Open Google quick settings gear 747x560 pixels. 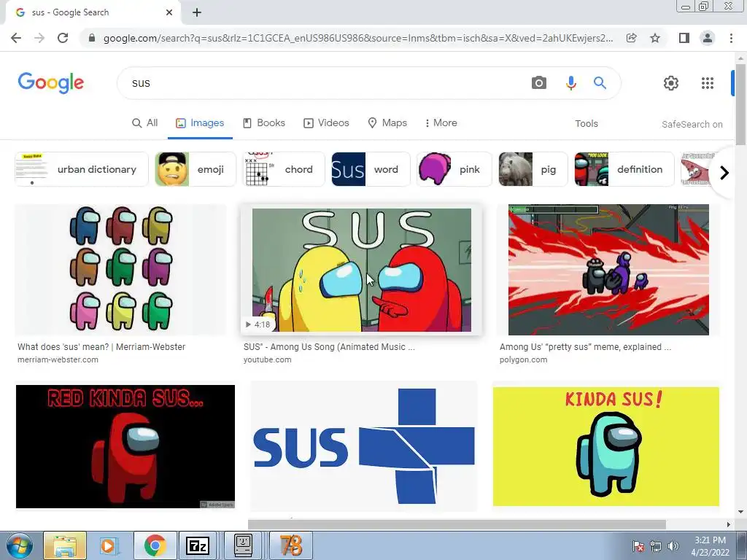[671, 83]
